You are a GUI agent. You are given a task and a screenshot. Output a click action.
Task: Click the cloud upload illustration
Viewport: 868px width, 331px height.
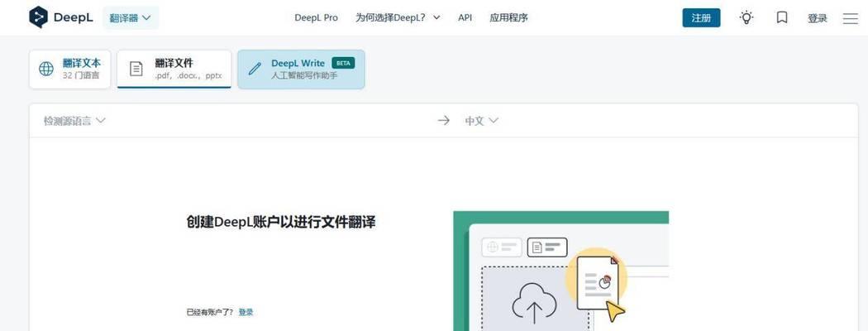[534, 303]
